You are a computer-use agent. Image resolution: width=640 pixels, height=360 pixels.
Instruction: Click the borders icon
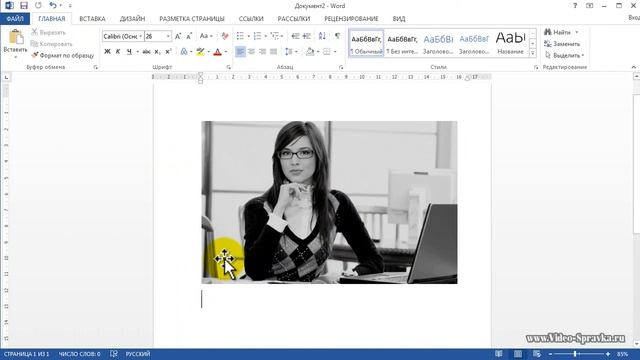click(327, 51)
